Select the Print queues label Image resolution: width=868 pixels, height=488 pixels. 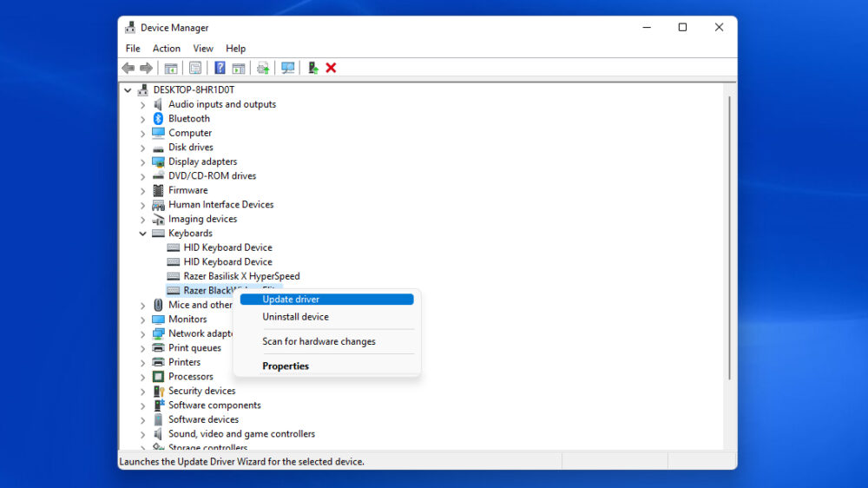(x=194, y=348)
